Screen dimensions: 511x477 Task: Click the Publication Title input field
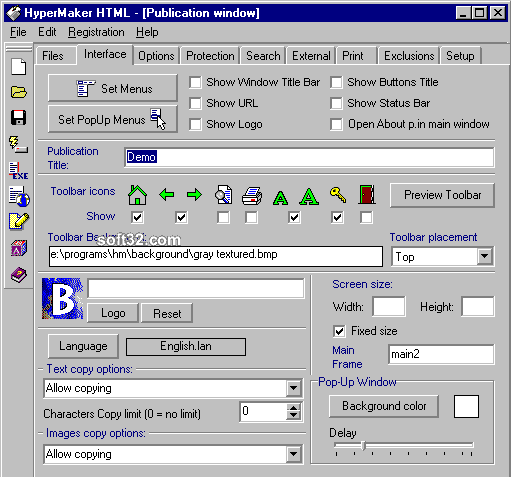309,157
